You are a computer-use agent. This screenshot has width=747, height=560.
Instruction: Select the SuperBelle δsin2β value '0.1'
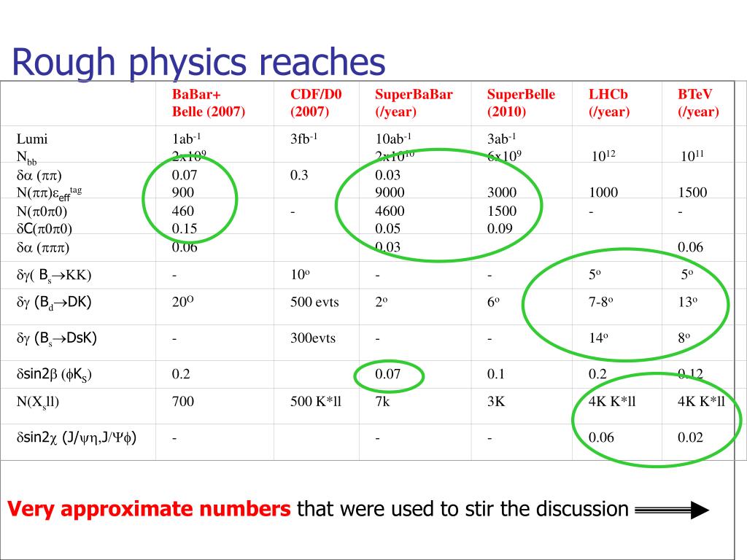coord(495,374)
